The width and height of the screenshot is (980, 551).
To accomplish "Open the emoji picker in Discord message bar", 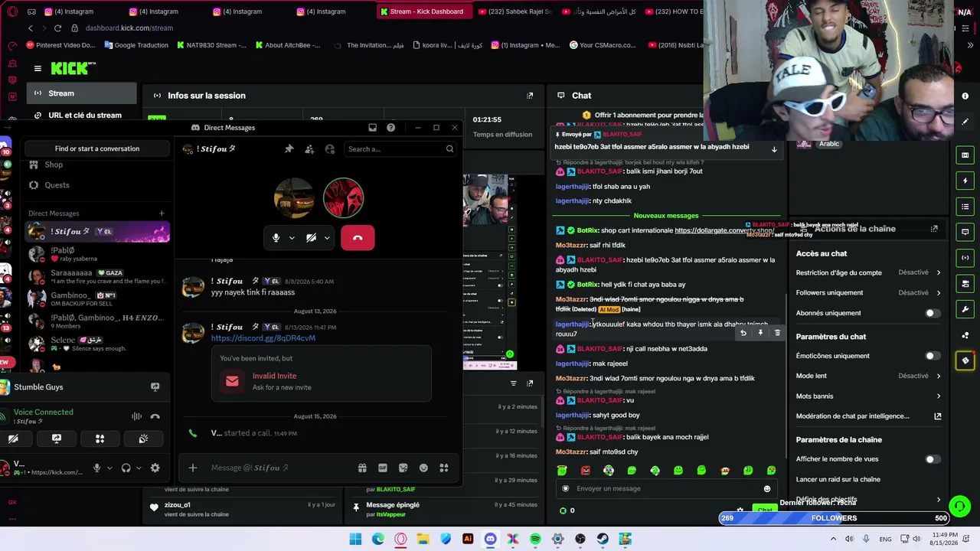I will (x=423, y=468).
